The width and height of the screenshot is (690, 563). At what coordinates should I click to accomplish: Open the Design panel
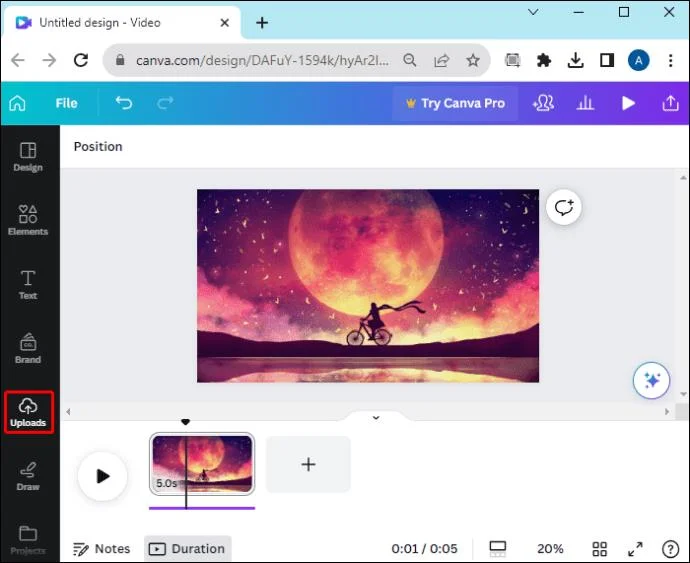[x=28, y=157]
